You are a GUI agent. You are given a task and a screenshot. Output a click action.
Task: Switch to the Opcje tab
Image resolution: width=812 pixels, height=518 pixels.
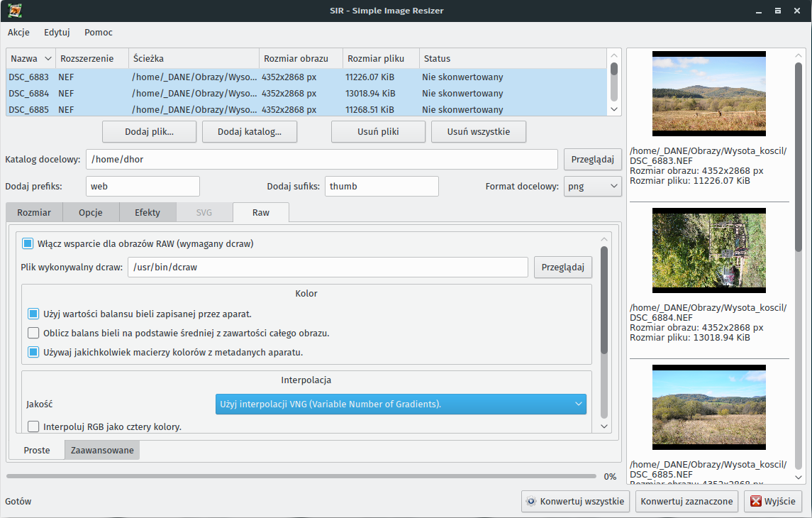click(x=91, y=212)
